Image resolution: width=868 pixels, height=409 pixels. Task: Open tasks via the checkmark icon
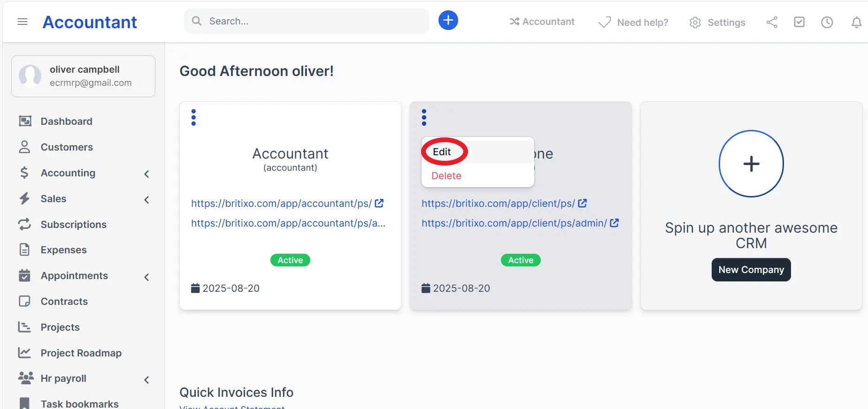pos(799,22)
